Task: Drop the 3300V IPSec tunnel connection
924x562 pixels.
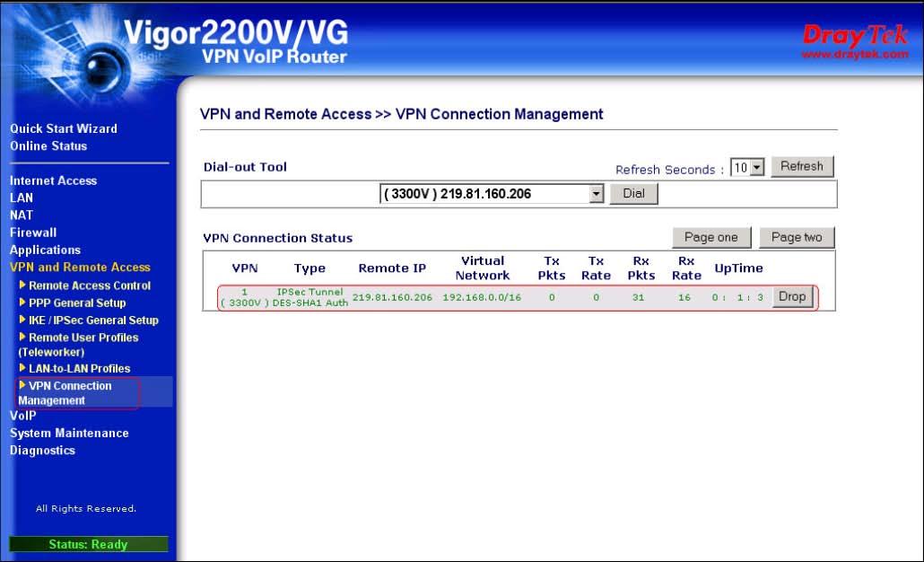Action: point(792,297)
